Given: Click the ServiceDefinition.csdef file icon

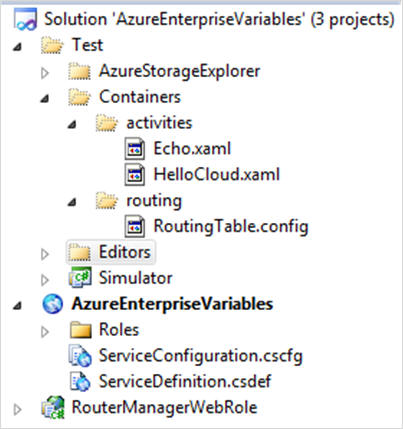Looking at the screenshot, I should click(80, 381).
